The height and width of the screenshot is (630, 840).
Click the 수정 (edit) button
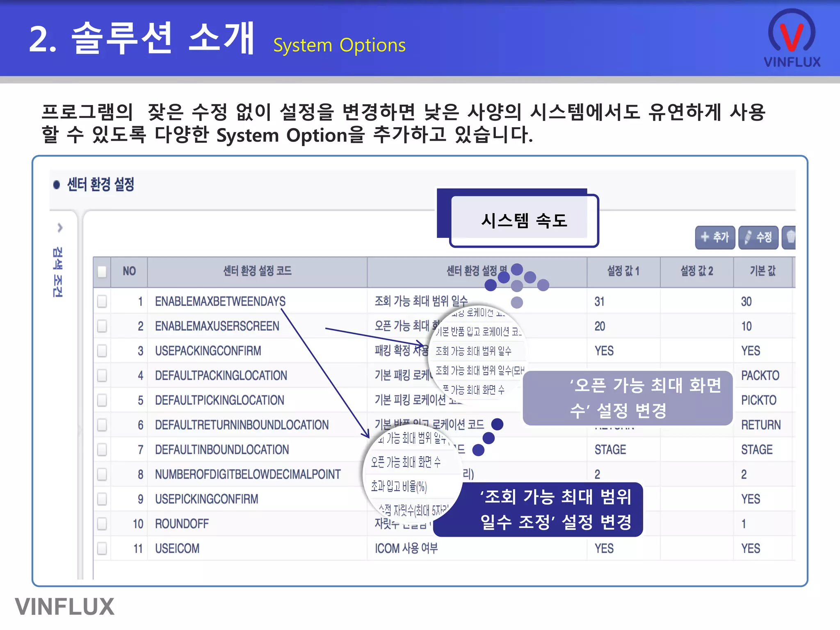tap(758, 237)
